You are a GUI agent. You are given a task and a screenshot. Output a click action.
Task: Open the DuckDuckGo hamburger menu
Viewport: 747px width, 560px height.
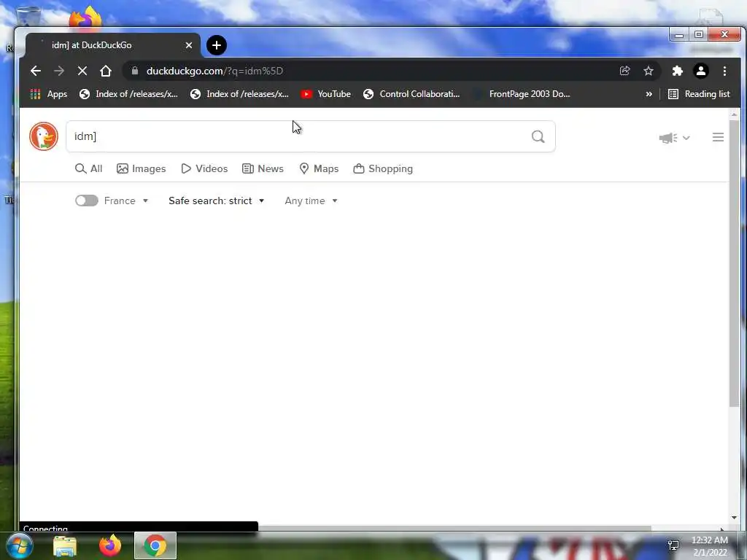[718, 137]
